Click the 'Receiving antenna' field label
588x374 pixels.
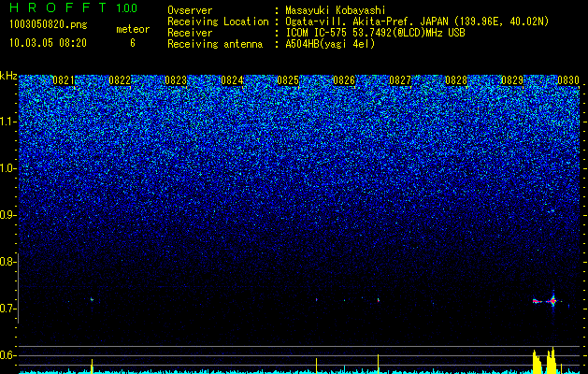[x=215, y=44]
